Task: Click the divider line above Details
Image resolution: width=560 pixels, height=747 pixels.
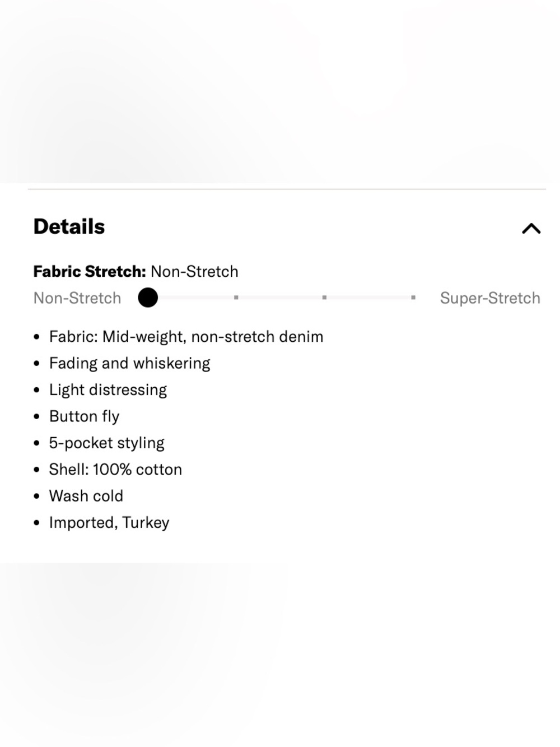Action: [287, 189]
